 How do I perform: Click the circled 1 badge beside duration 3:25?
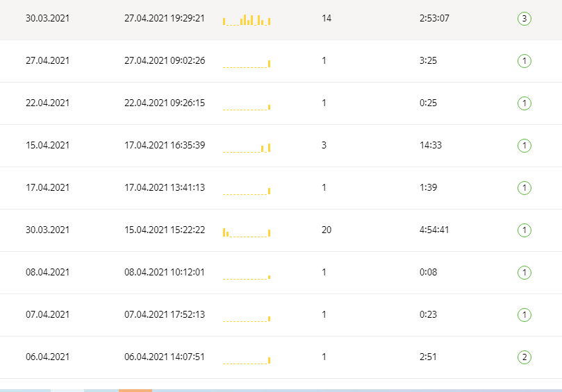[524, 61]
